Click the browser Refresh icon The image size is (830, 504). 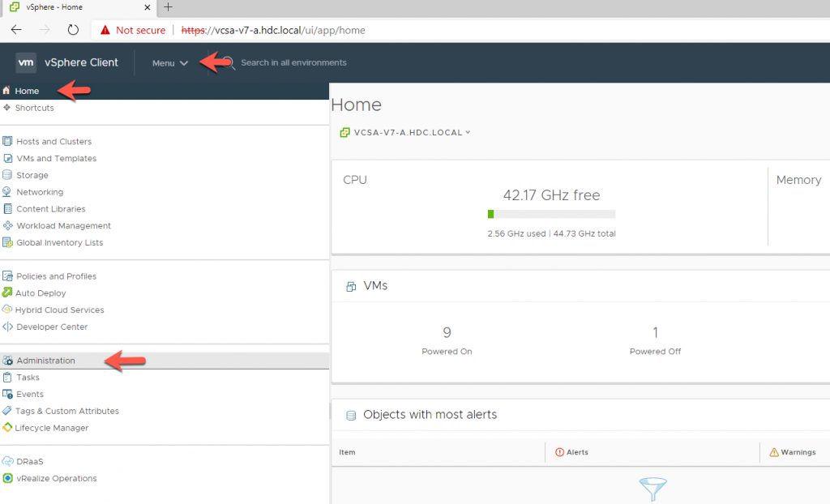tap(73, 30)
